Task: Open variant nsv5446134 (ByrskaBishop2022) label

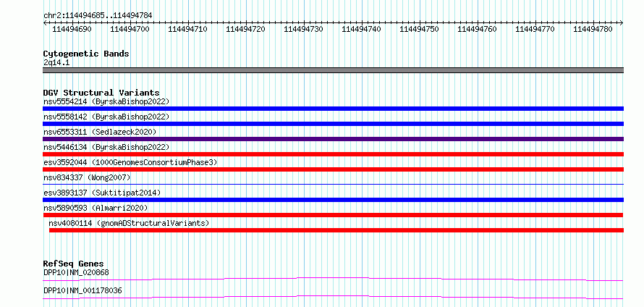Action: (106, 147)
